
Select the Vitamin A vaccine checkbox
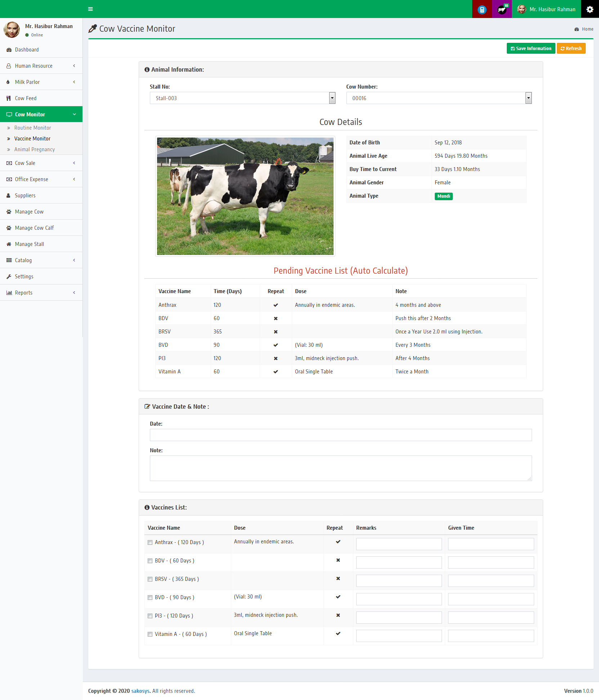point(150,634)
